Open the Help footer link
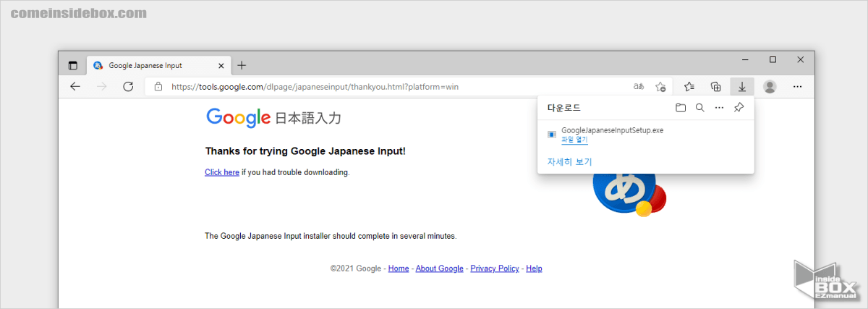The height and width of the screenshot is (309, 868). pyautogui.click(x=534, y=268)
